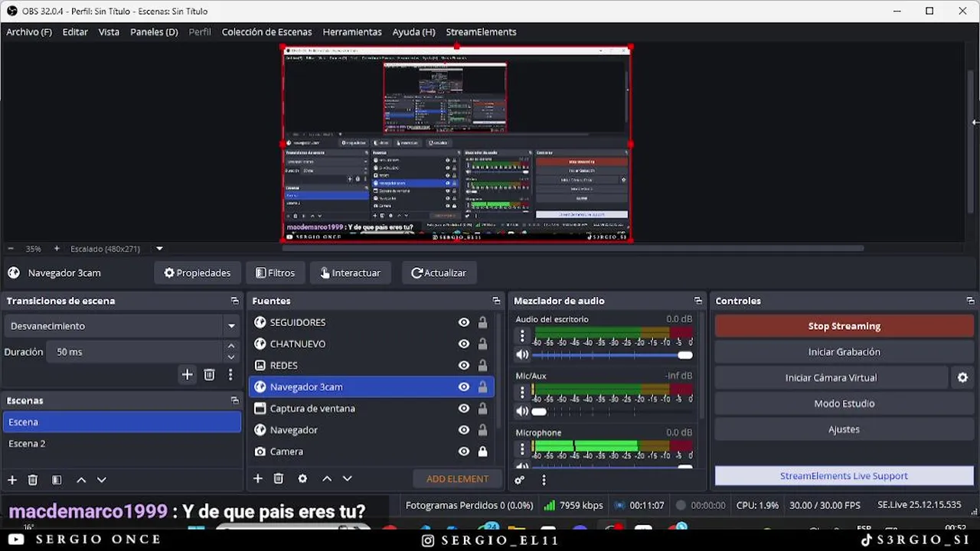Viewport: 980px width, 551px height.
Task: Remove the transition with trash icon
Action: (x=209, y=375)
